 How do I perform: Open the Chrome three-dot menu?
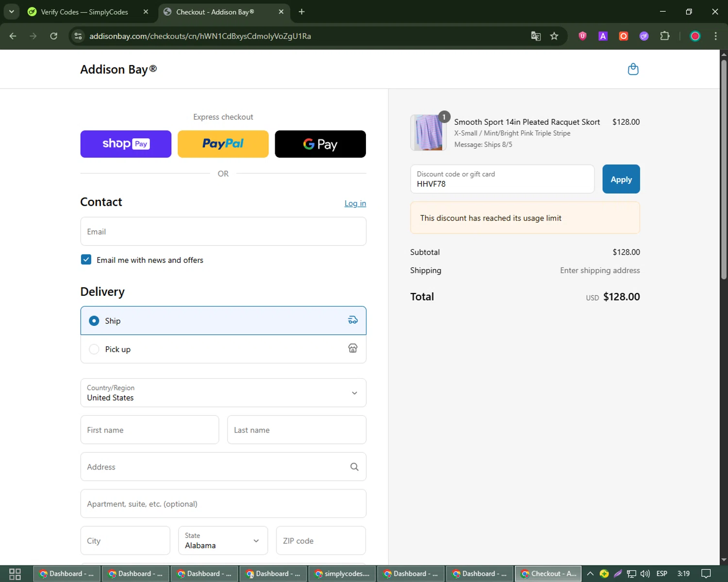coord(715,36)
